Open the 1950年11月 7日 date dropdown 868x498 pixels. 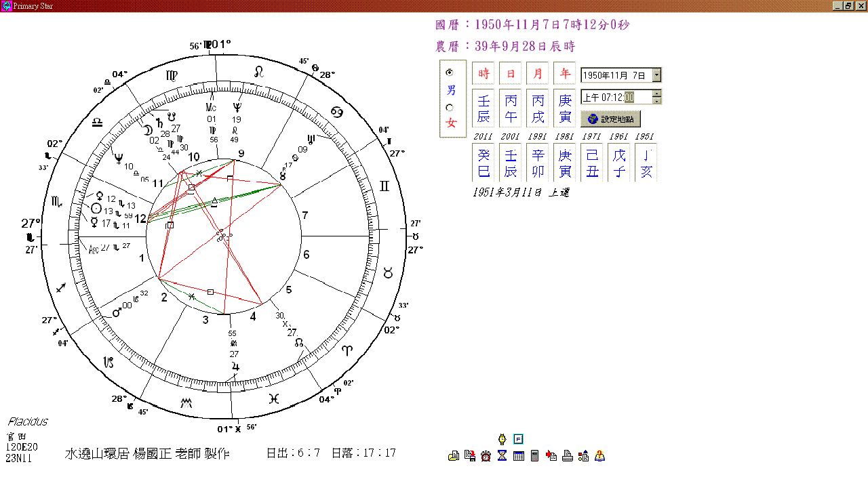tap(656, 75)
